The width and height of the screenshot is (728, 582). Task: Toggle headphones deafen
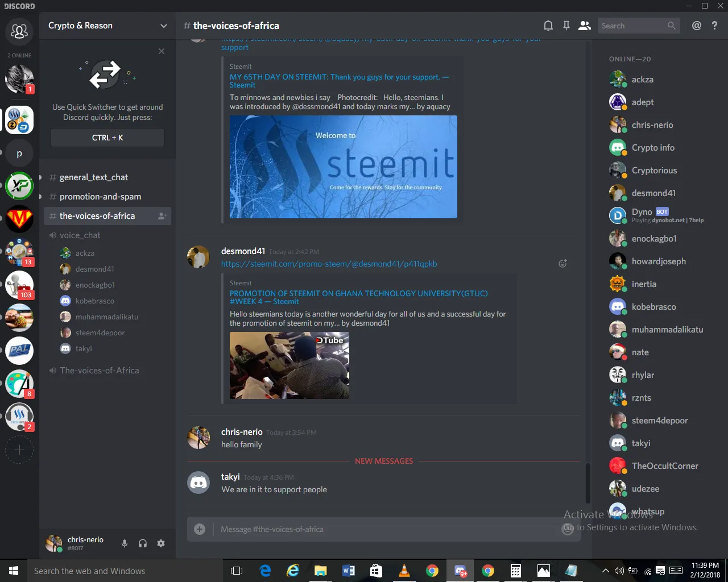click(x=143, y=543)
